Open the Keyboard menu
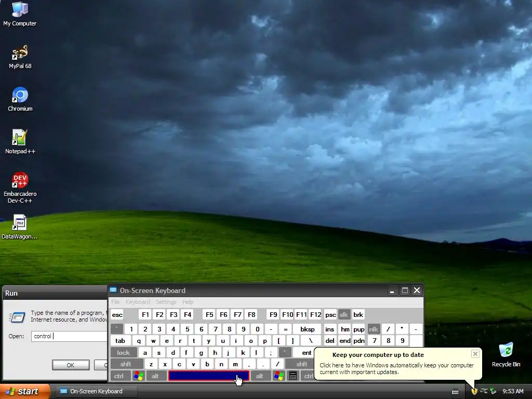532x399 pixels. coord(137,302)
